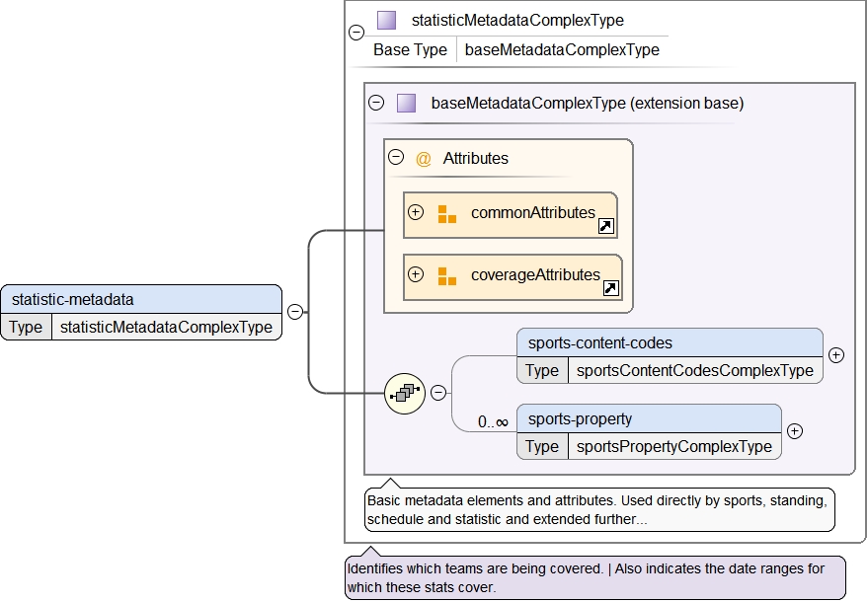The image size is (868, 603).
Task: Open the sportsContentCodesComplexType type link
Action: 695,371
